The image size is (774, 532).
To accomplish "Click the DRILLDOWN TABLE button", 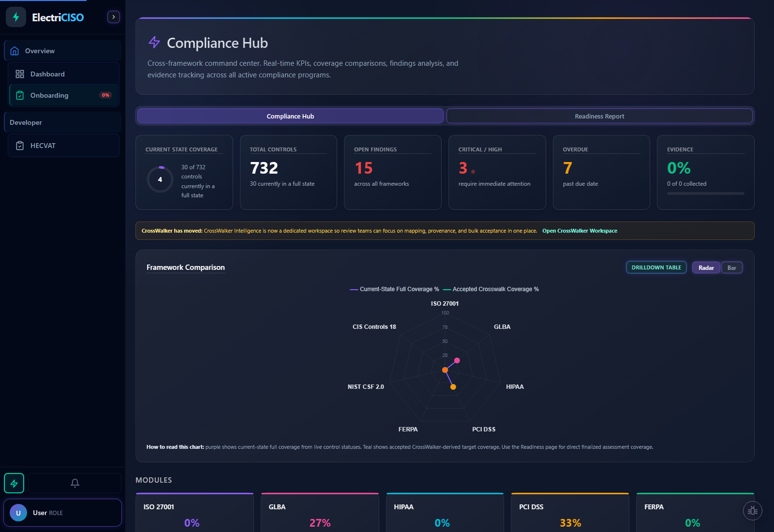I will (x=656, y=267).
